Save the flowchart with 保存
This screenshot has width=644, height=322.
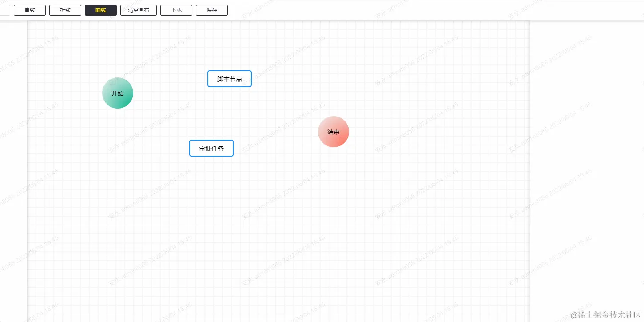coord(212,10)
